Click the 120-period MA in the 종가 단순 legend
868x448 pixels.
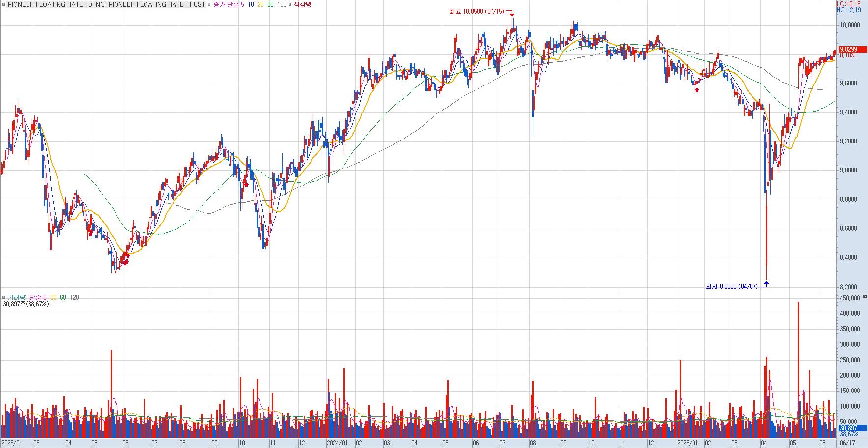(x=282, y=4)
